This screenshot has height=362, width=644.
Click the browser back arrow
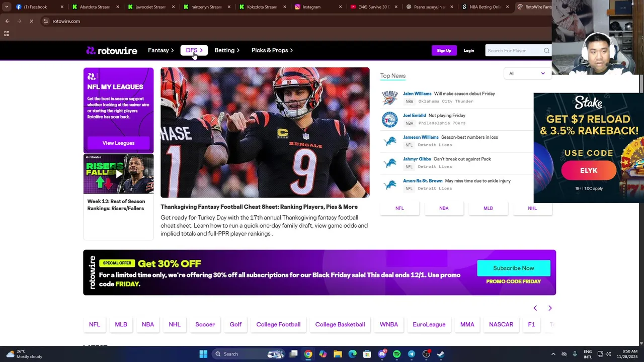7,21
